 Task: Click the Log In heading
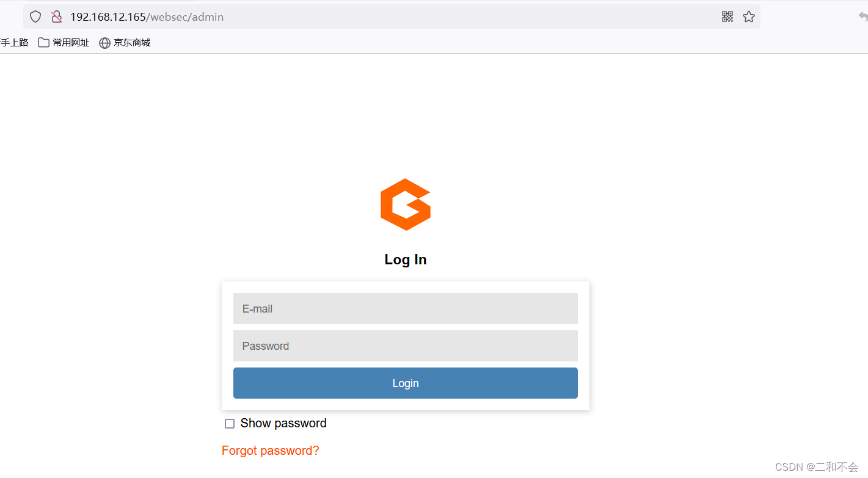tap(406, 259)
